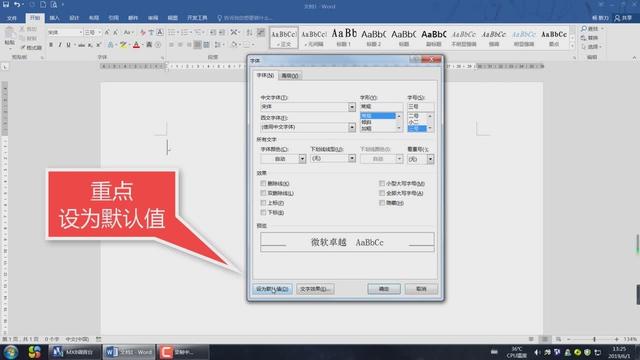The height and width of the screenshot is (360, 640).
Task: Apply Underline formatting in ribbon
Action: [x=68, y=45]
